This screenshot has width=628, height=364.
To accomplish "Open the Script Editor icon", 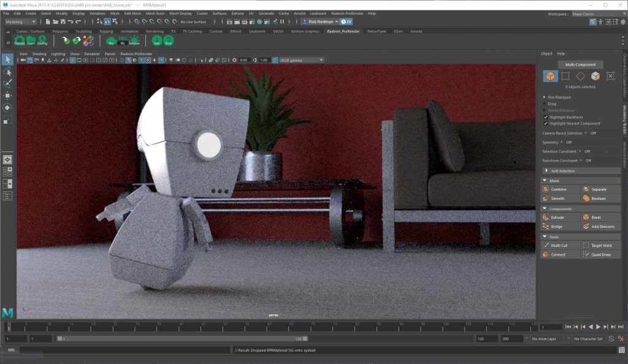I will tap(622, 350).
